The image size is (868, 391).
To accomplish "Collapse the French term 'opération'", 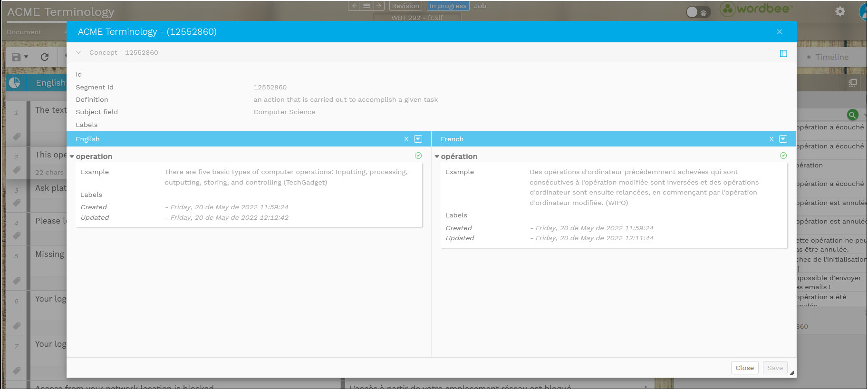I will pos(437,156).
